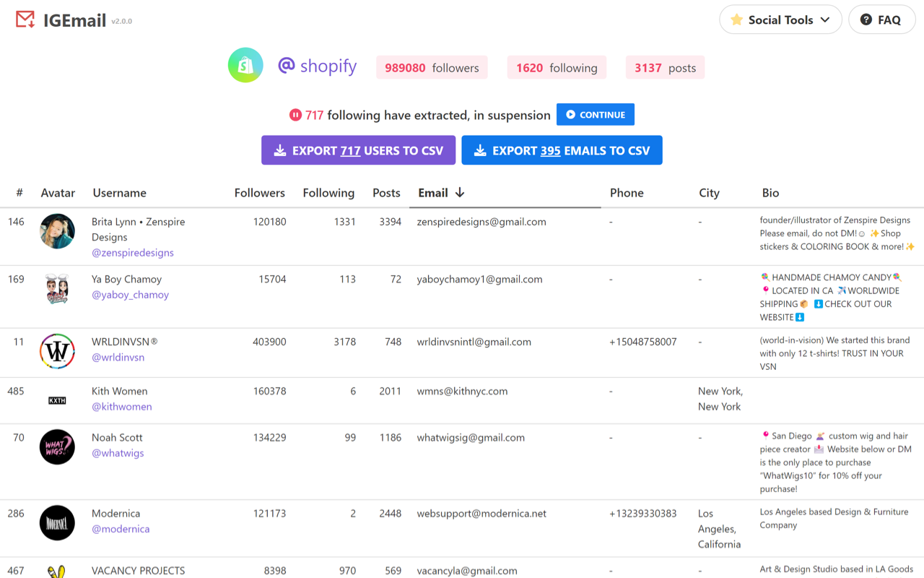Open the @zenspiredesigns profile link
924x578 pixels.
(133, 253)
